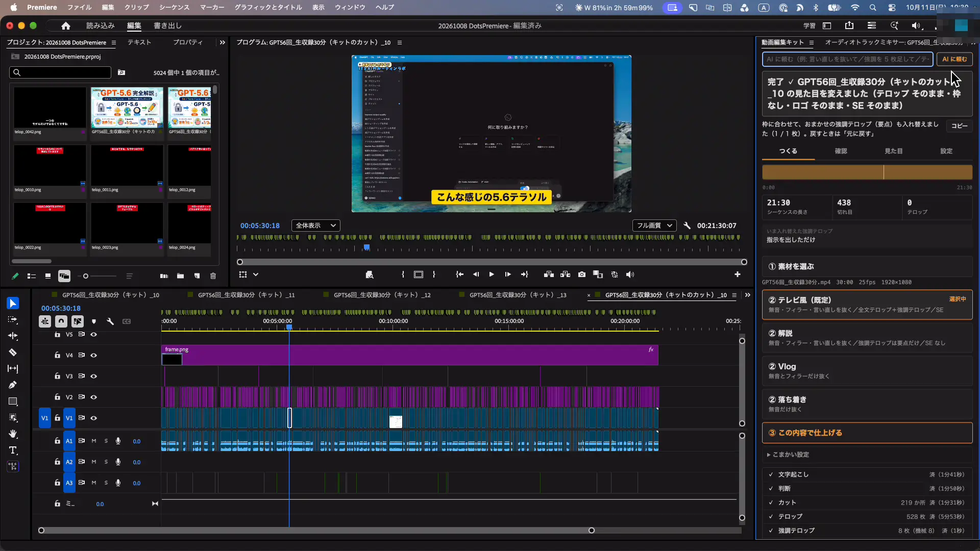Click New Bin folder icon
980x551 pixels.
click(180, 276)
